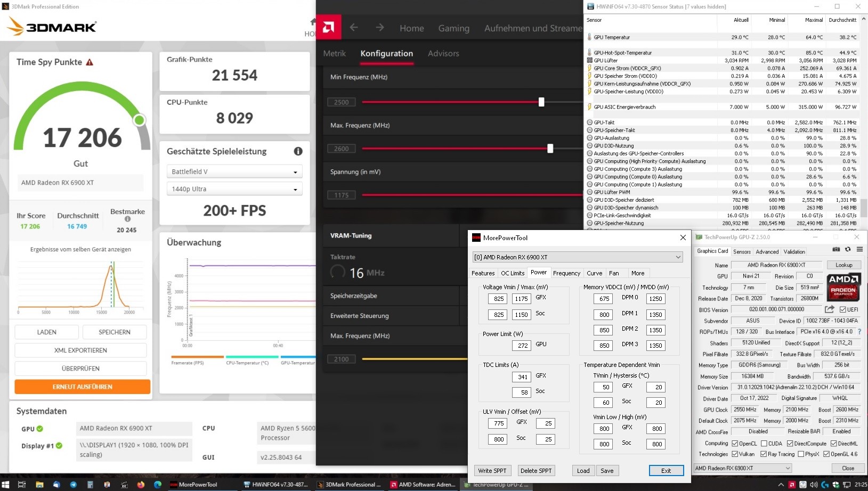Viewport: 868px width, 491px height.
Task: Click XML EXPORTIEREN button
Action: 80,350
